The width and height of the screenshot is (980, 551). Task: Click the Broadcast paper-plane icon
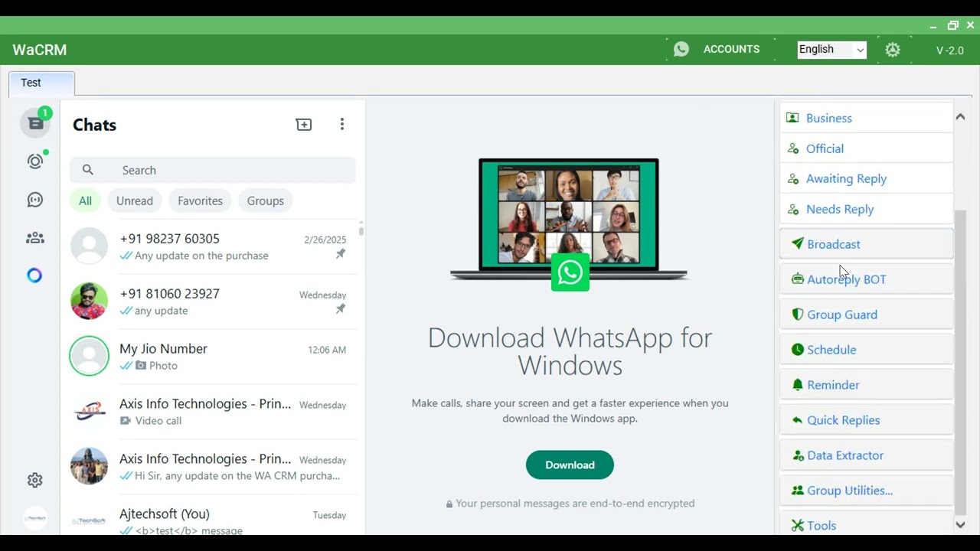[x=798, y=243]
